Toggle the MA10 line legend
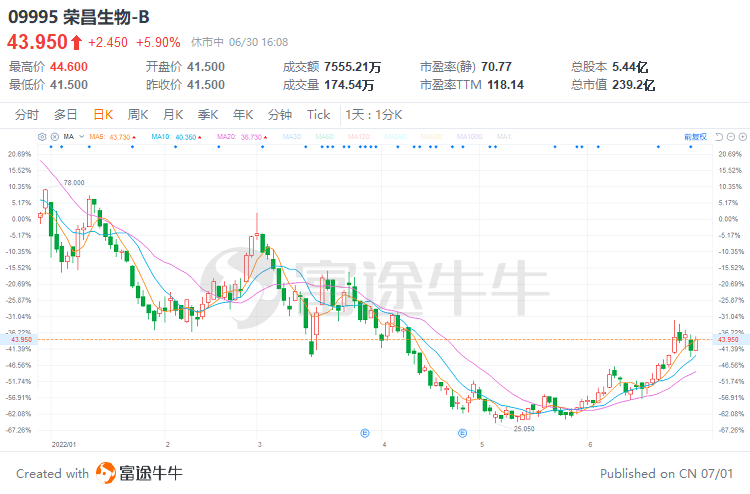This screenshot has width=750, height=494. [176, 137]
